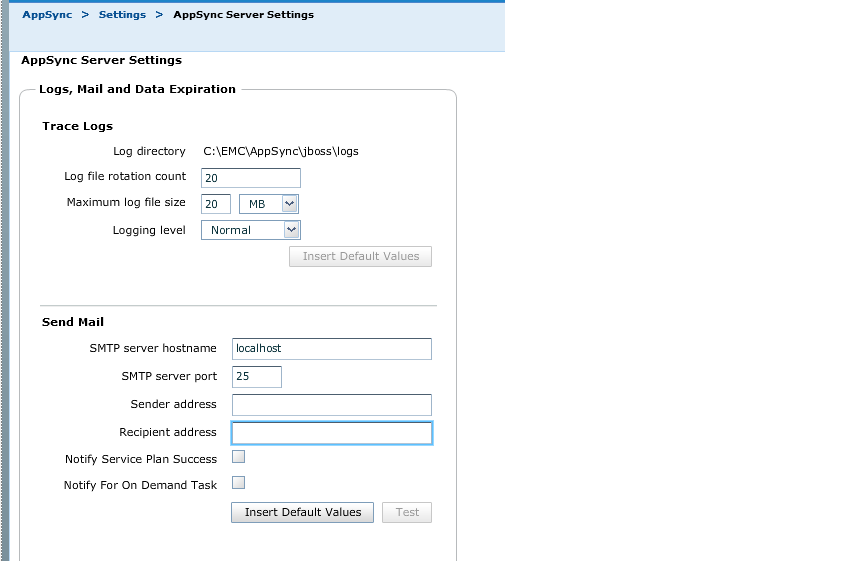Screen dimensions: 864x561
Task: Click the Recipient address text box
Action: 331,433
